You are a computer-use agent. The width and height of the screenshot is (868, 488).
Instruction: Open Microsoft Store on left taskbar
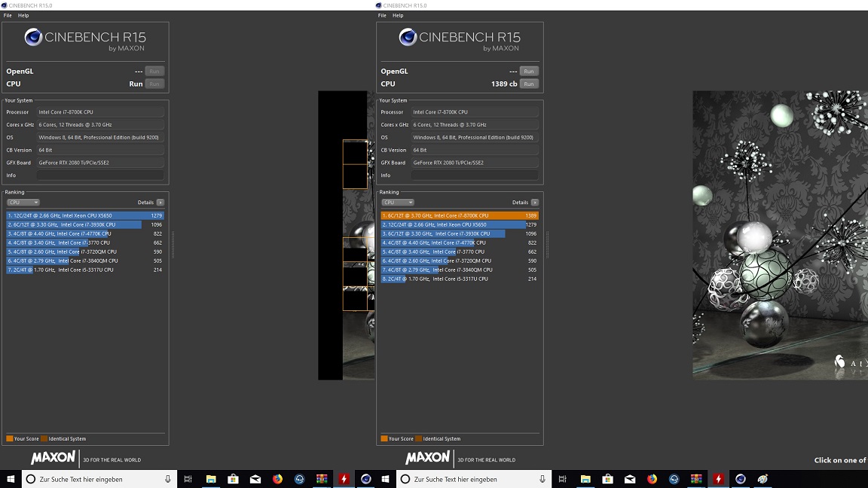(x=233, y=479)
